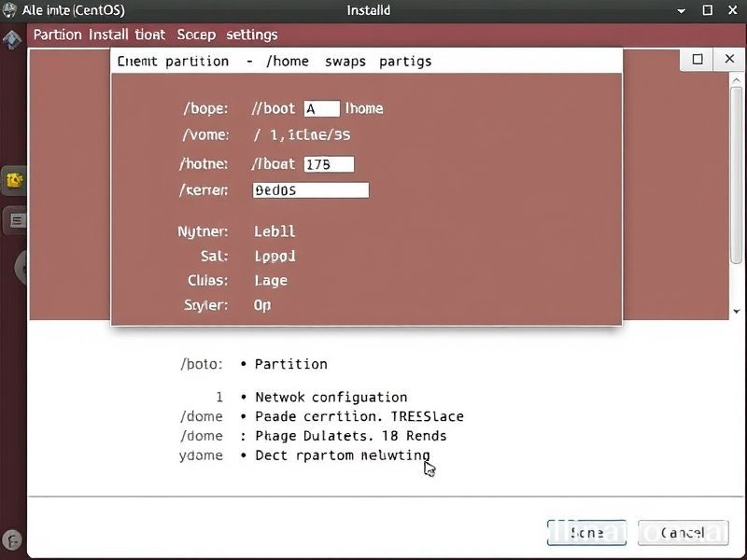Select the 'Phage Dulatets. 18 Rends' entry
747x560 pixels.
pos(351,436)
